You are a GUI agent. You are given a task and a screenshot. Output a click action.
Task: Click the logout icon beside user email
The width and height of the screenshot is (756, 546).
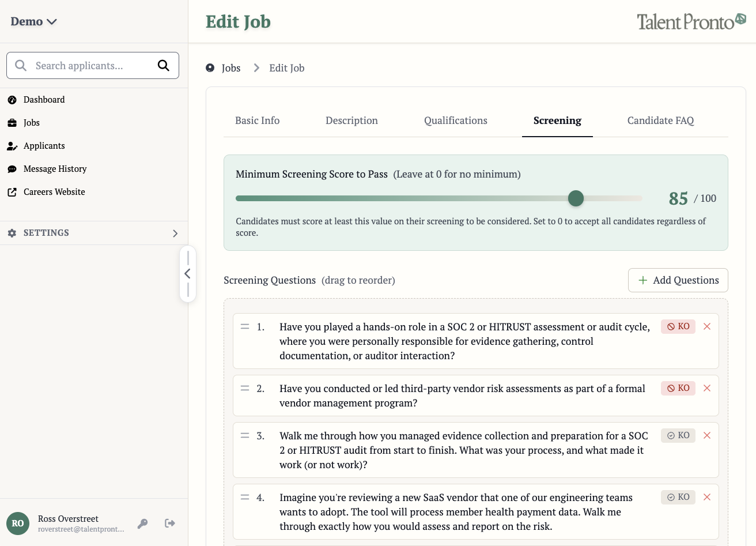[170, 523]
